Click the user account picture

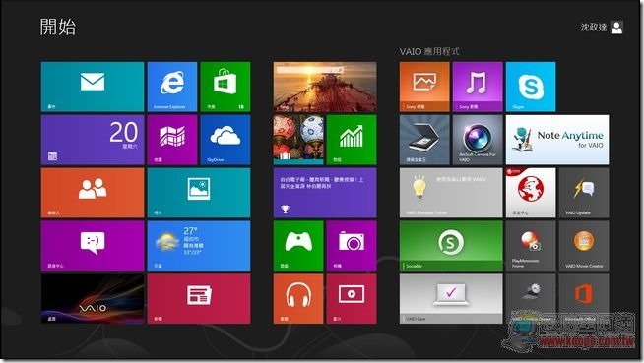[x=616, y=28]
